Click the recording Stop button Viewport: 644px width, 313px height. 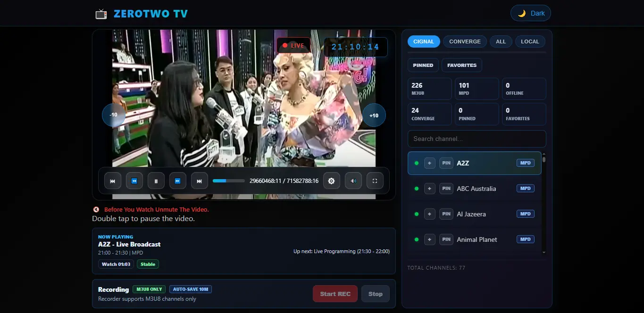tap(376, 294)
